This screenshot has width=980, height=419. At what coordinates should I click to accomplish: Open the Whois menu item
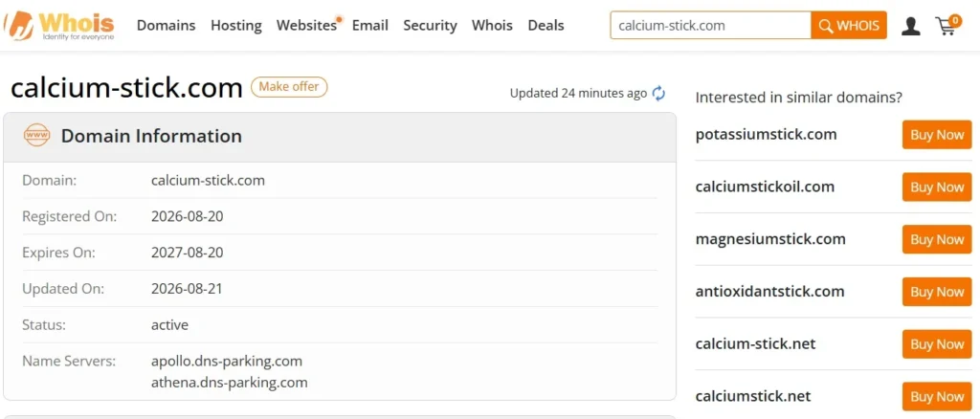[493, 26]
